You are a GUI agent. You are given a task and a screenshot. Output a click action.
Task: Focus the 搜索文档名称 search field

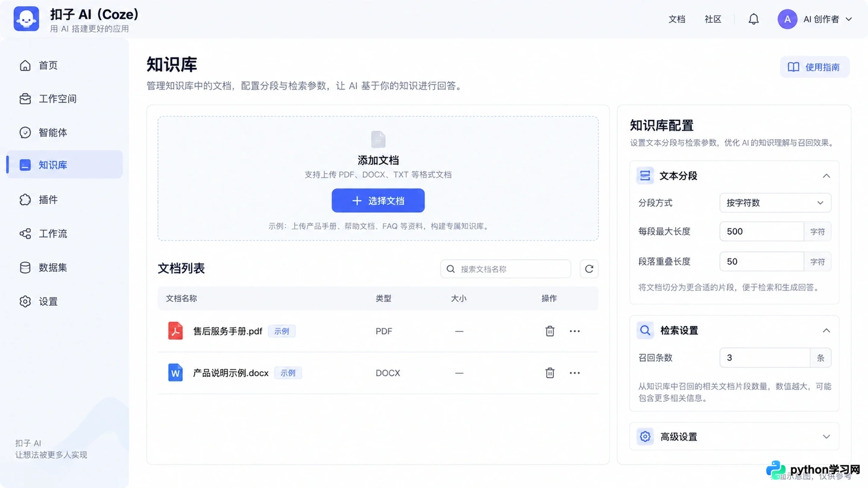click(x=506, y=269)
